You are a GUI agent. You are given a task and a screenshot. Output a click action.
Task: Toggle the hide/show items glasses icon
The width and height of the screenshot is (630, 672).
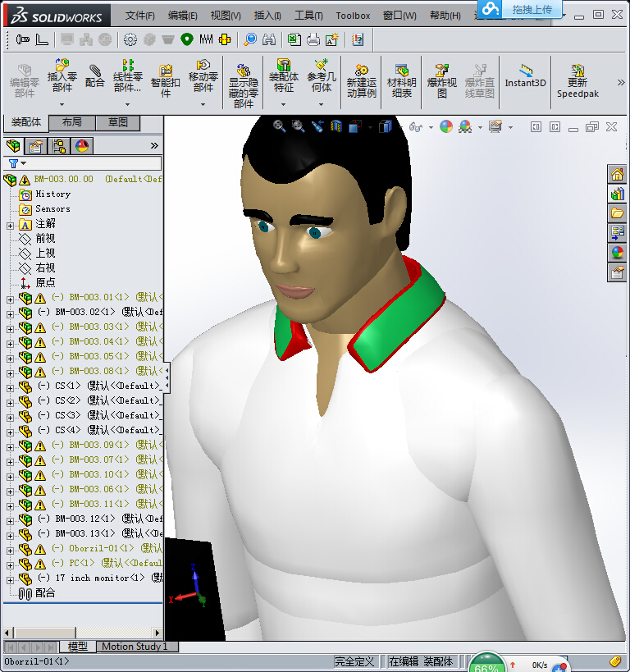416,127
